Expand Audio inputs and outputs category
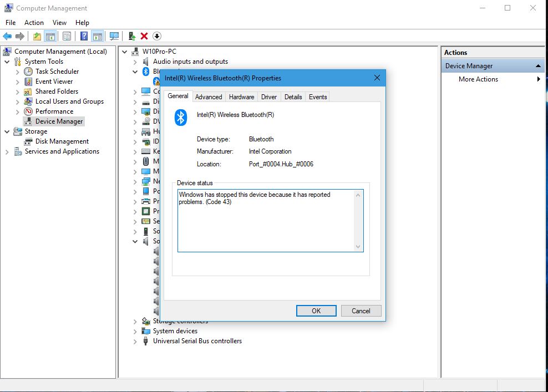Image resolution: width=548 pixels, height=392 pixels. point(135,62)
